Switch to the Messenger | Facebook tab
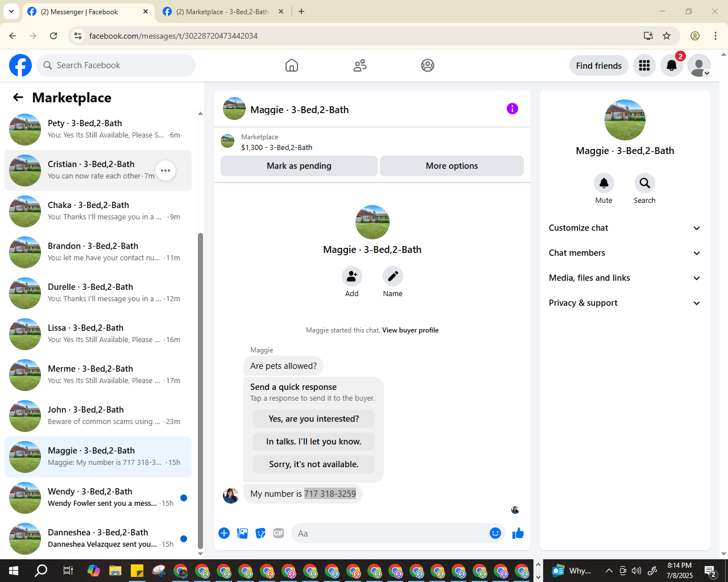The height and width of the screenshot is (582, 728). [88, 12]
